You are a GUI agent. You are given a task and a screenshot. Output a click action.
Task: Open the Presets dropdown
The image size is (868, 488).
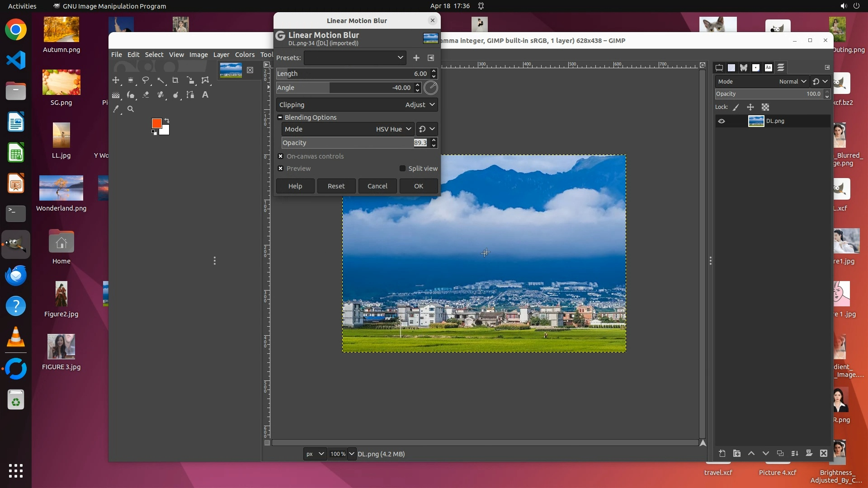[355, 58]
